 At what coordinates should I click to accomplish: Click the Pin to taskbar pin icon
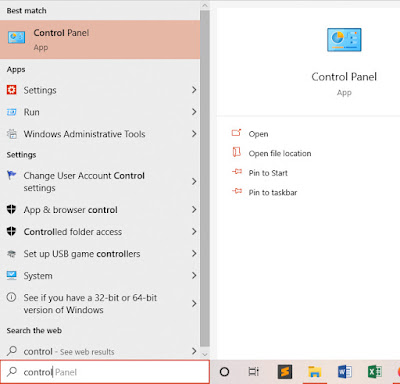tap(237, 191)
